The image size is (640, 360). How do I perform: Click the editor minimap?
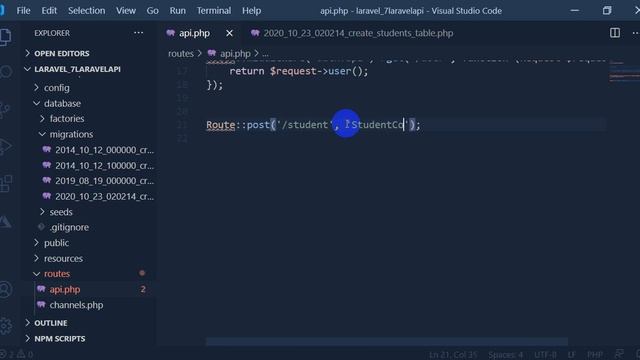pos(624,72)
